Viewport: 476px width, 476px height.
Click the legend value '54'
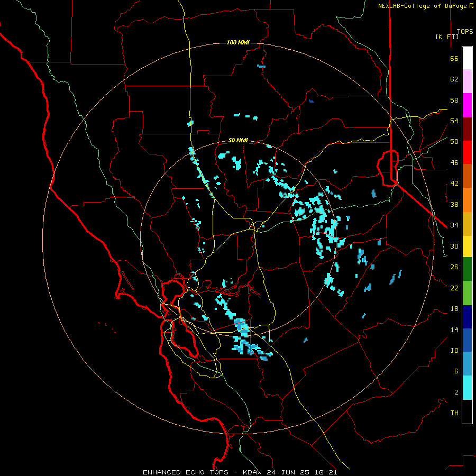pos(454,121)
